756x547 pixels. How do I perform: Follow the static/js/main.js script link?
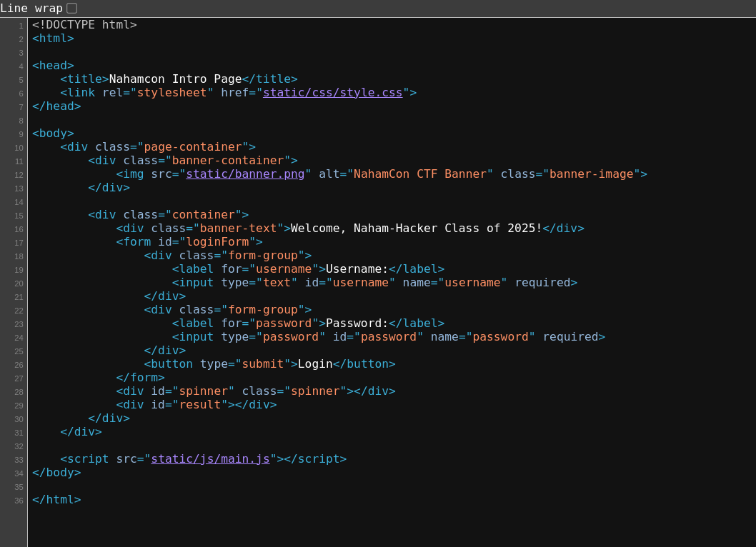(210, 459)
